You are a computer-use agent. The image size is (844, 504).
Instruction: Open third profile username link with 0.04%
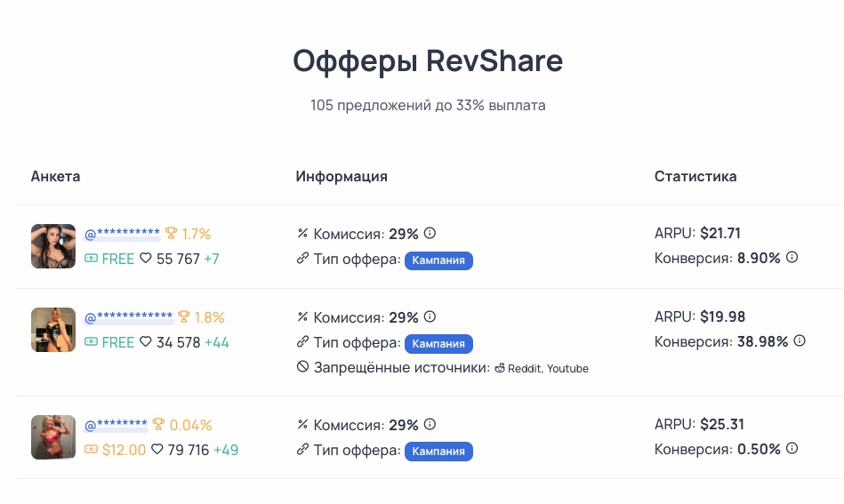[x=116, y=424]
